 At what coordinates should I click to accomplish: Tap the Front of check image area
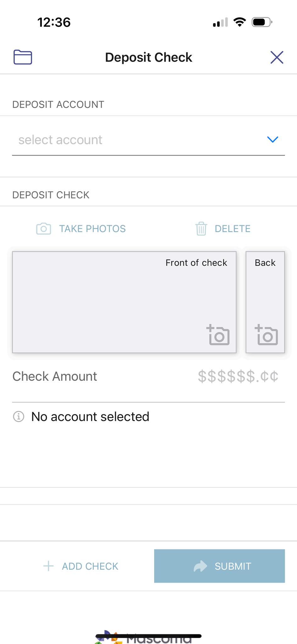click(x=124, y=302)
